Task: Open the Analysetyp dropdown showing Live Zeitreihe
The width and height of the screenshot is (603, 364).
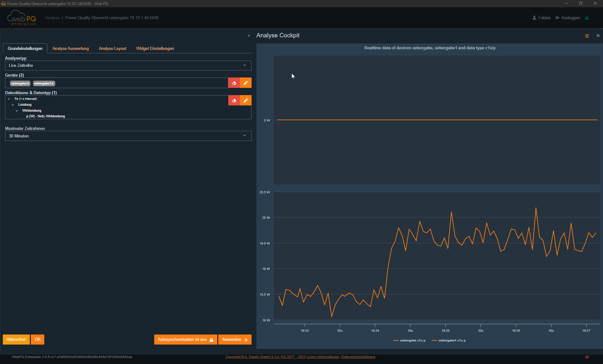Action: (x=128, y=65)
